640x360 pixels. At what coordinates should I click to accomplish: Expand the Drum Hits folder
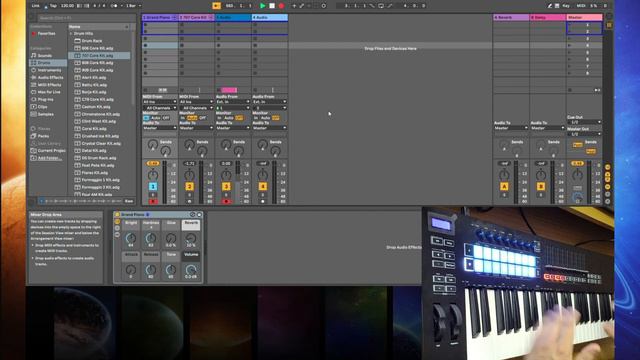click(x=71, y=33)
